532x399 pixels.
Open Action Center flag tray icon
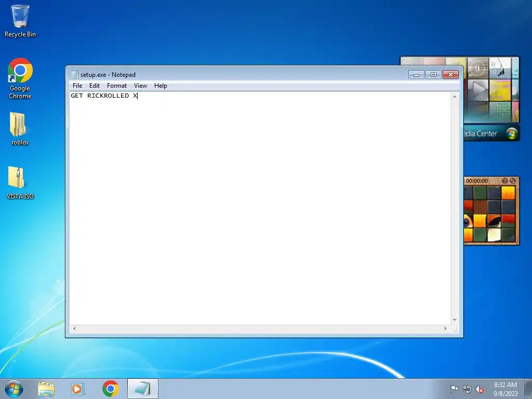pyautogui.click(x=454, y=389)
